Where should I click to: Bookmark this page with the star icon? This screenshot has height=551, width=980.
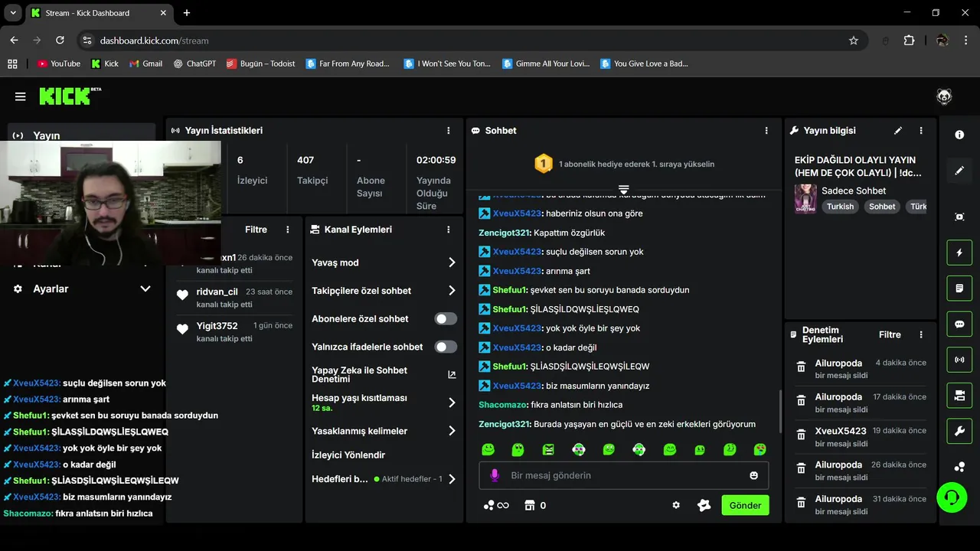(854, 41)
